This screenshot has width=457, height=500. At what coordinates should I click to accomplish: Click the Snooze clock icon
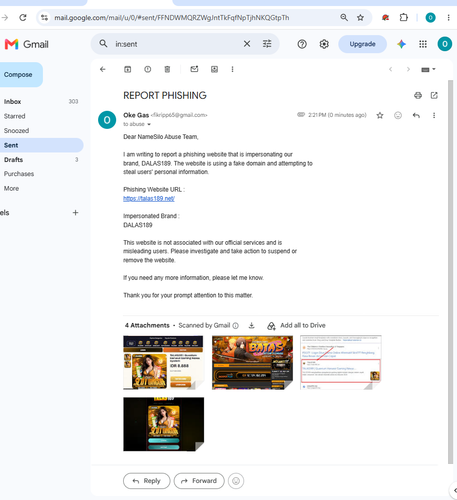(x=147, y=69)
